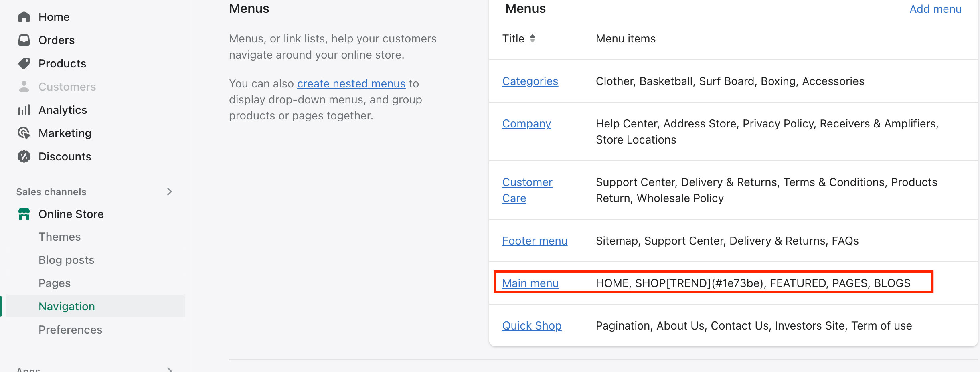Viewport: 980px width, 372px height.
Task: Open the create nested menus link
Action: click(351, 83)
